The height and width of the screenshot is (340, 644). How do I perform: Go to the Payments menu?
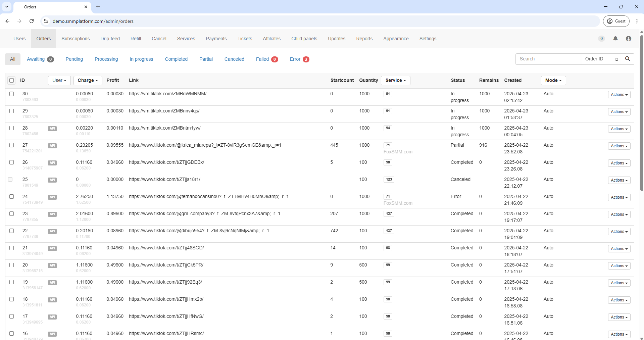(216, 39)
